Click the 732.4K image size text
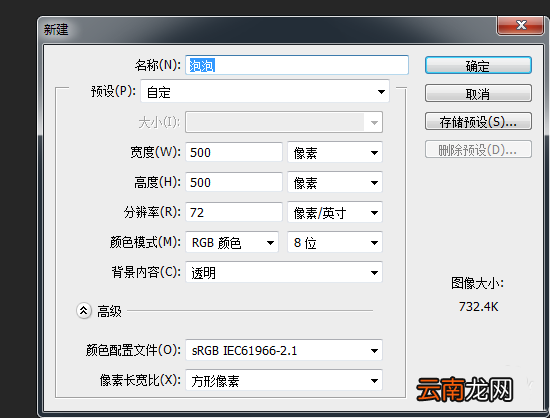The width and height of the screenshot is (550, 418). (478, 307)
